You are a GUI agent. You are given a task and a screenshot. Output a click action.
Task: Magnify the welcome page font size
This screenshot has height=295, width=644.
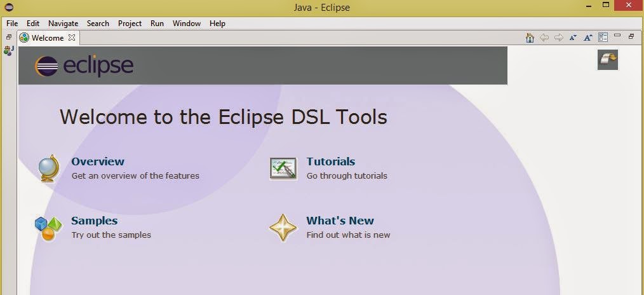pos(587,38)
